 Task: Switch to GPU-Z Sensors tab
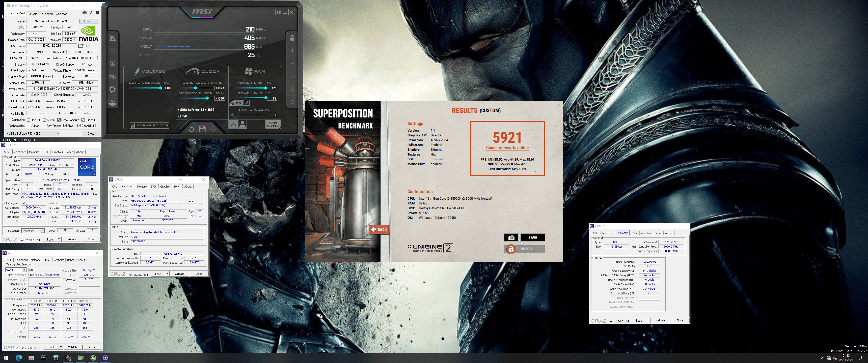[32, 14]
